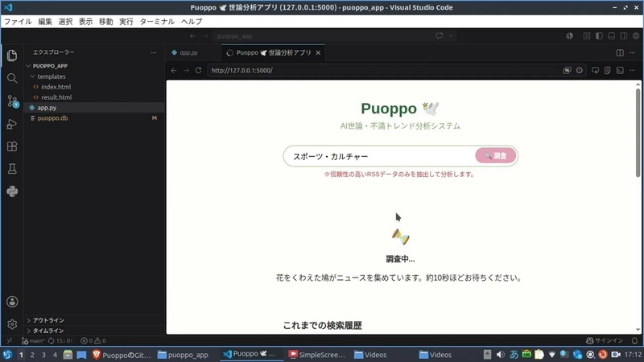
Task: Open the ターミナル menu
Action: pyautogui.click(x=157, y=22)
